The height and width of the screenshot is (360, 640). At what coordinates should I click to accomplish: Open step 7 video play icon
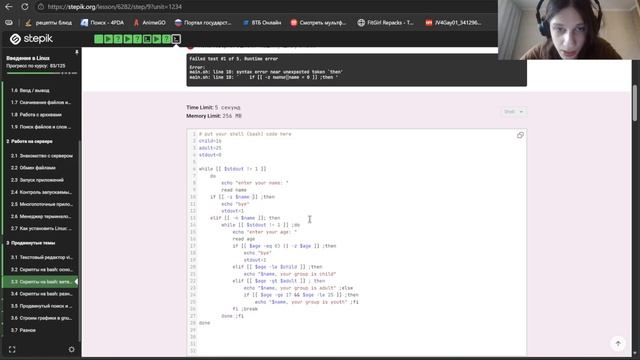pyautogui.click(x=157, y=39)
